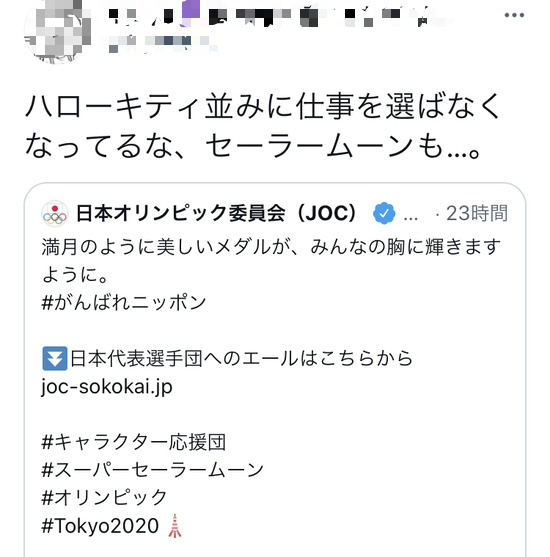Open 日本オリンピック委員会（JOC）profile name

216,213
